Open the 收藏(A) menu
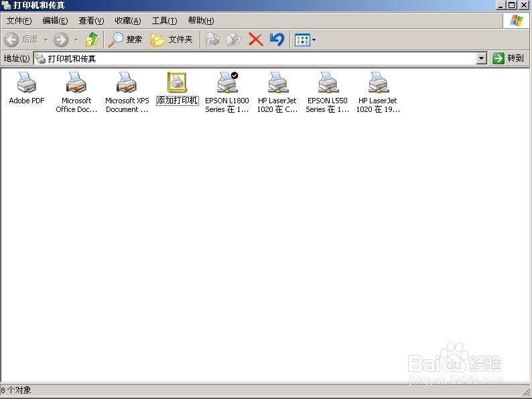This screenshot has width=532, height=399. click(127, 21)
